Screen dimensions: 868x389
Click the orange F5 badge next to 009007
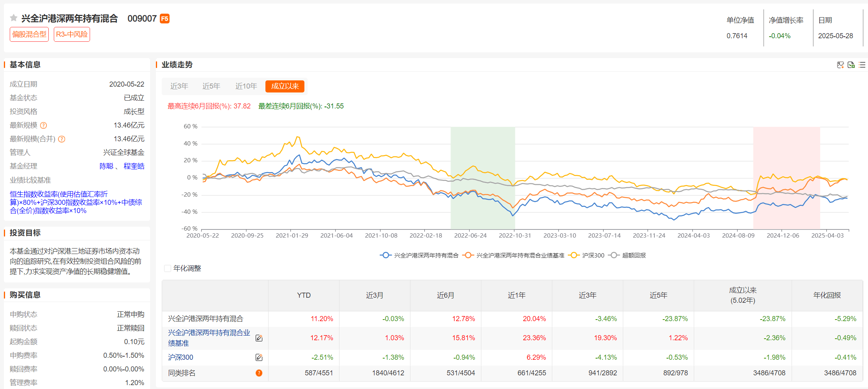click(164, 19)
